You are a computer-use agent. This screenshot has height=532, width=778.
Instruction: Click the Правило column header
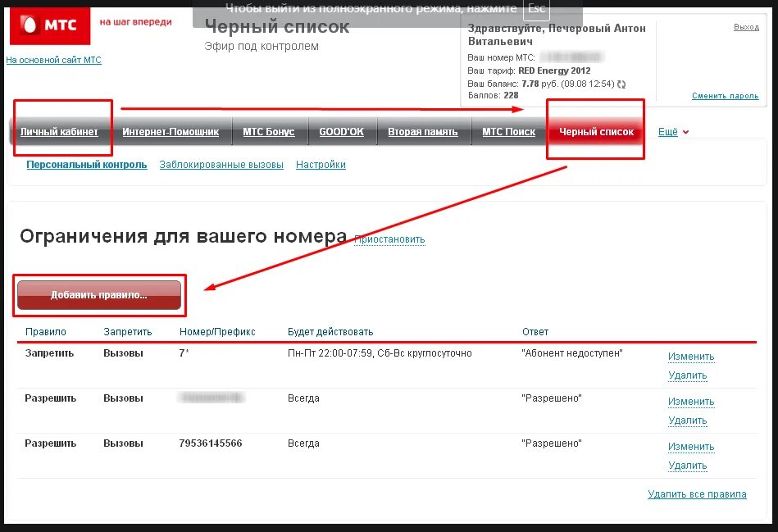[46, 331]
